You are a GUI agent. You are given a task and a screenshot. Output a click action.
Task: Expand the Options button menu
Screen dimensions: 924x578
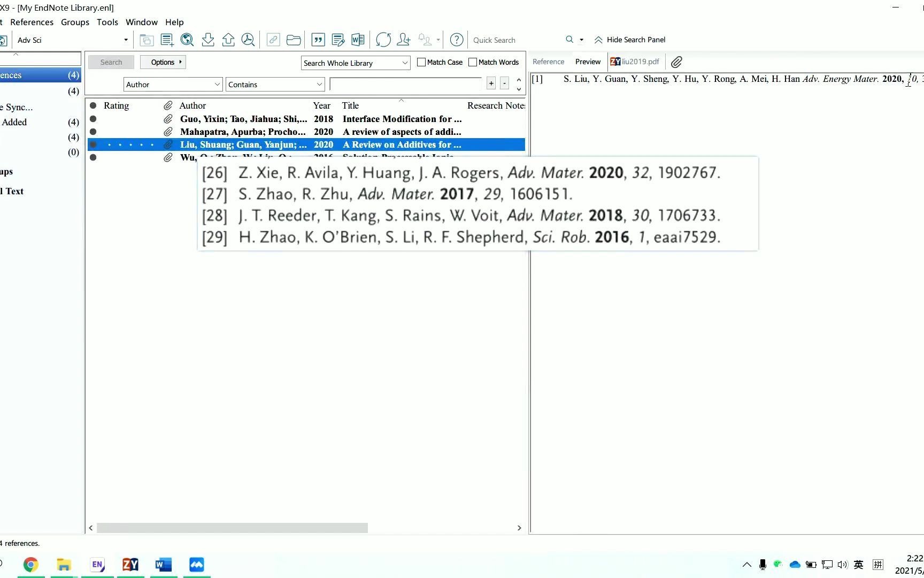(x=163, y=62)
